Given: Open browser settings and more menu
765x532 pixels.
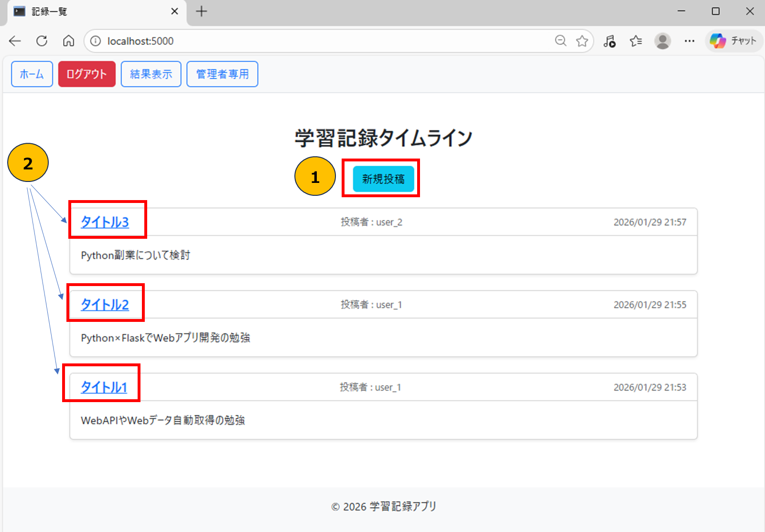Looking at the screenshot, I should (690, 41).
